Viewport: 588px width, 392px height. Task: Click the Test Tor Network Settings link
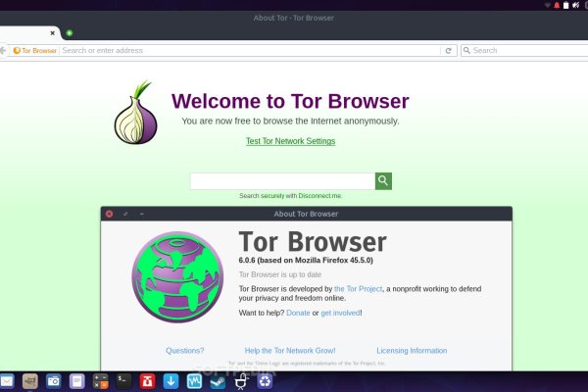coord(290,141)
